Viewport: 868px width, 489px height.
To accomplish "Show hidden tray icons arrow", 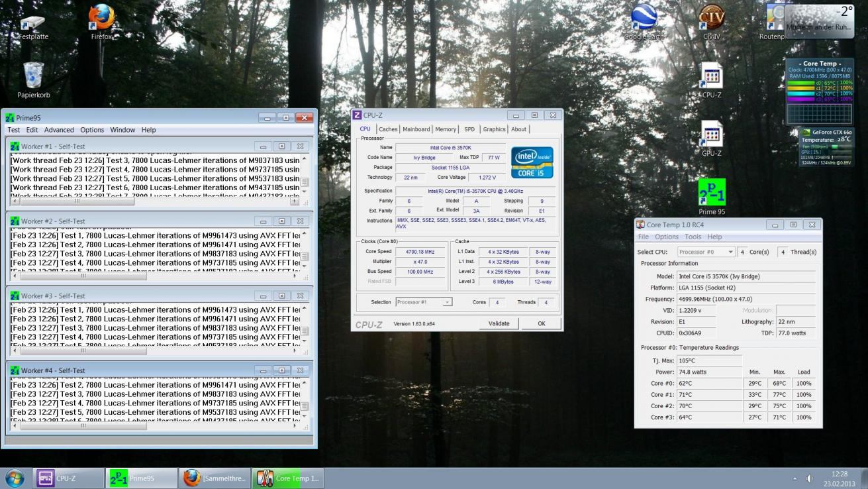I will [795, 478].
